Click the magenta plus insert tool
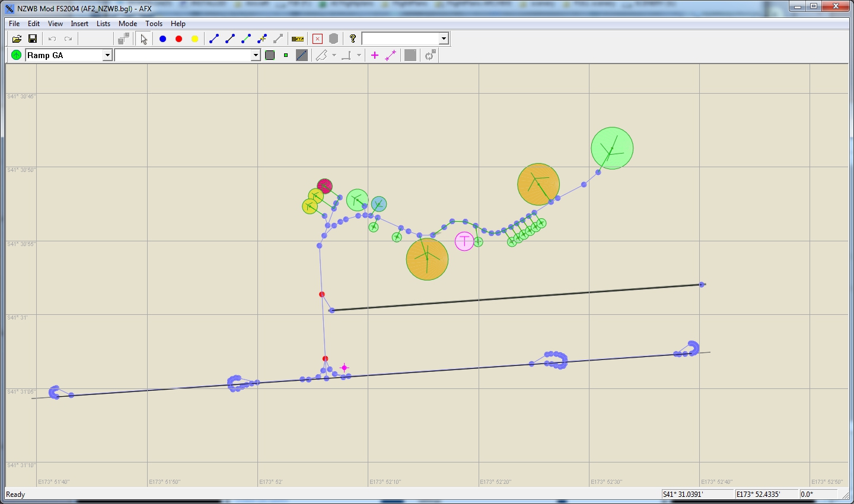Image resolution: width=854 pixels, height=504 pixels. 374,55
